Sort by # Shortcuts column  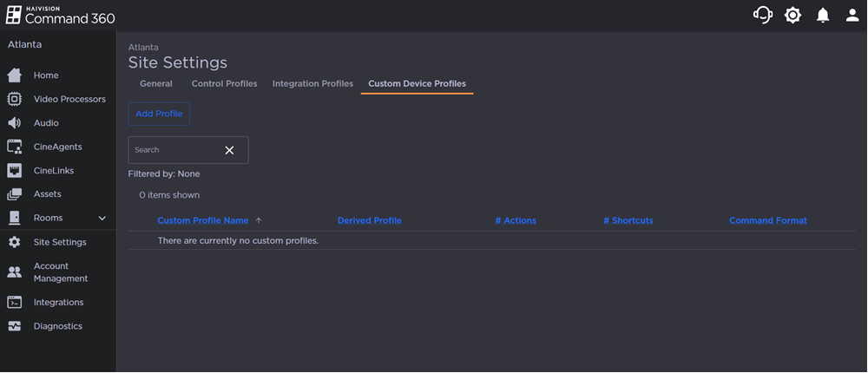(x=628, y=220)
